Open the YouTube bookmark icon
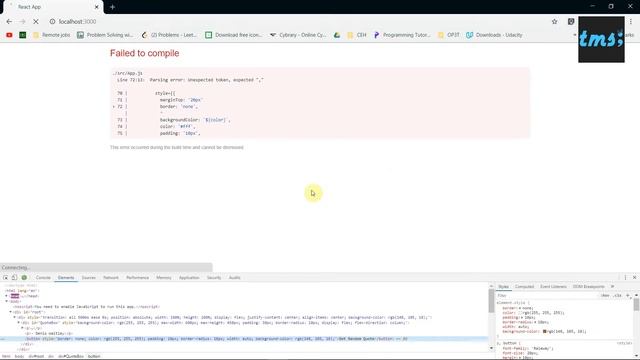The height and width of the screenshot is (360, 640). [9, 35]
